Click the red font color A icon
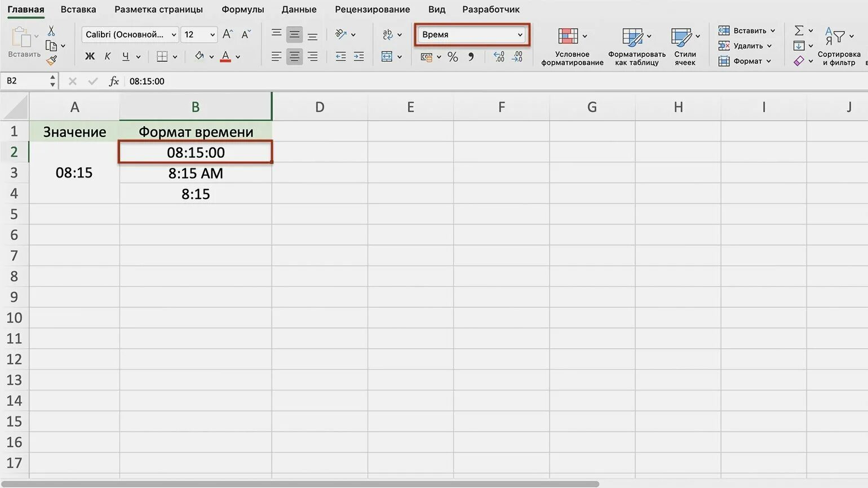 225,56
